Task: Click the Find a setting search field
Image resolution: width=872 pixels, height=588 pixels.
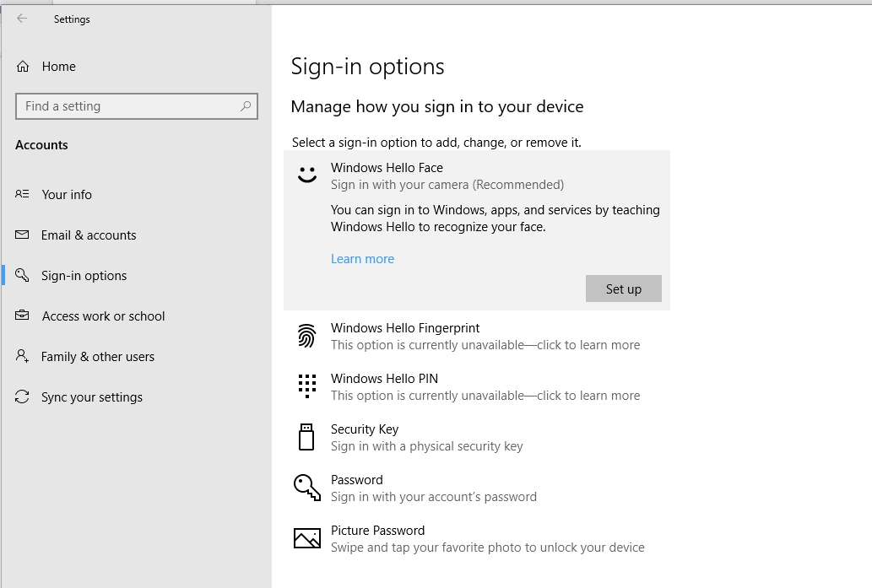Action: pos(127,107)
